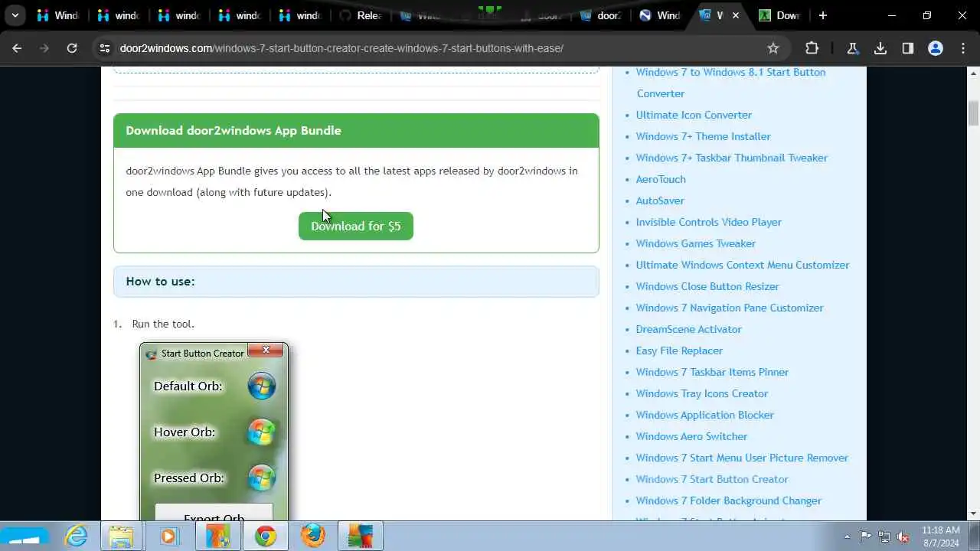Viewport: 980px width, 551px height.
Task: Click the page vertical scrollbar thumb
Action: point(974,112)
